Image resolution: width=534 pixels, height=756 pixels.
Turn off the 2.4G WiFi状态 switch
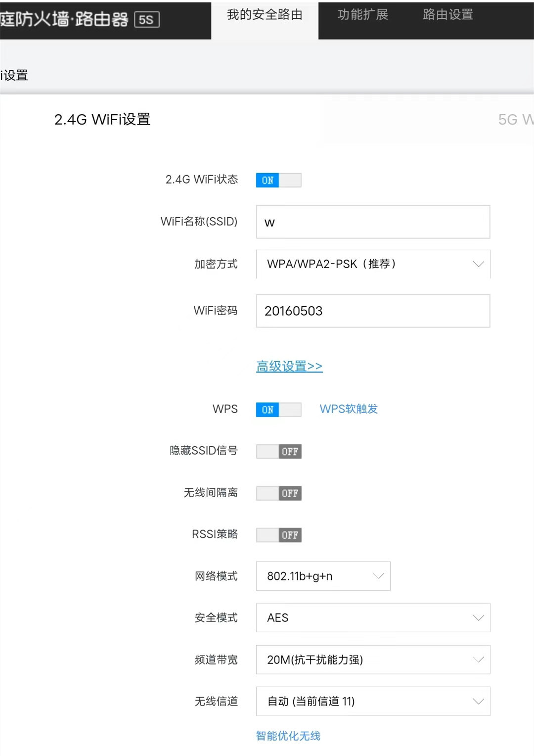pos(278,180)
